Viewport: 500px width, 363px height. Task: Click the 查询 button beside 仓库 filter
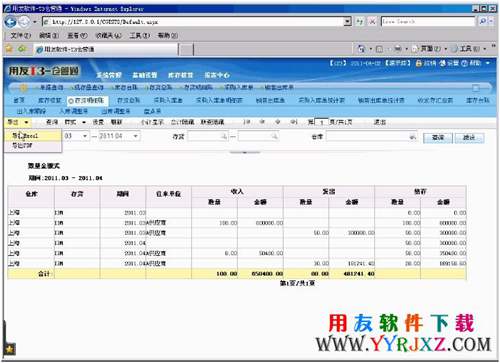pos(438,137)
